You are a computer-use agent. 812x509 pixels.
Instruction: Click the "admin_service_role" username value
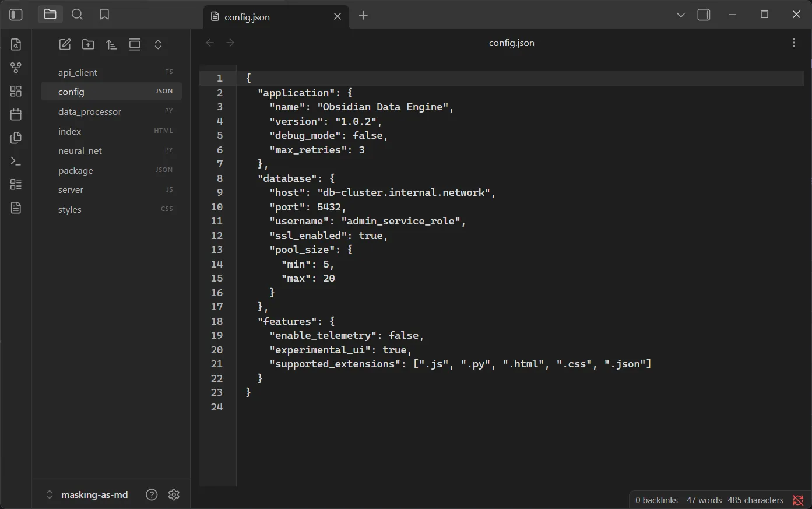point(400,221)
